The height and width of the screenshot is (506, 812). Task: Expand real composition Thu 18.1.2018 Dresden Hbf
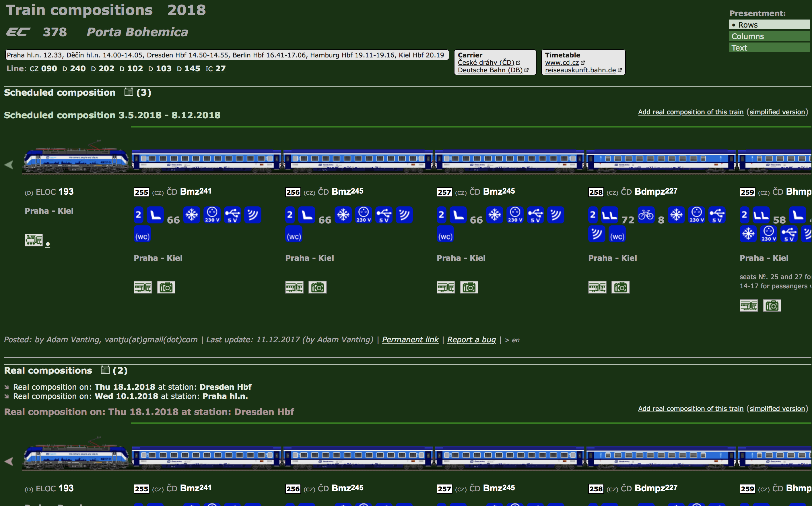[x=132, y=387]
